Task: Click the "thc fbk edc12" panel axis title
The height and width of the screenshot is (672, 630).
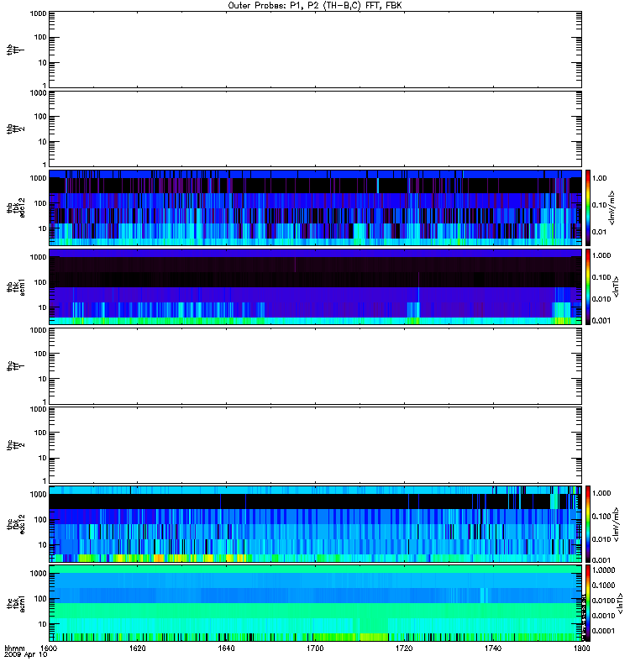Action: 16,523
